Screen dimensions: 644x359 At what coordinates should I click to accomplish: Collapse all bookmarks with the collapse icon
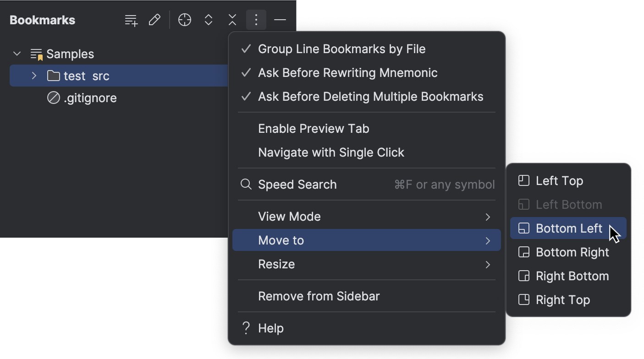(232, 20)
